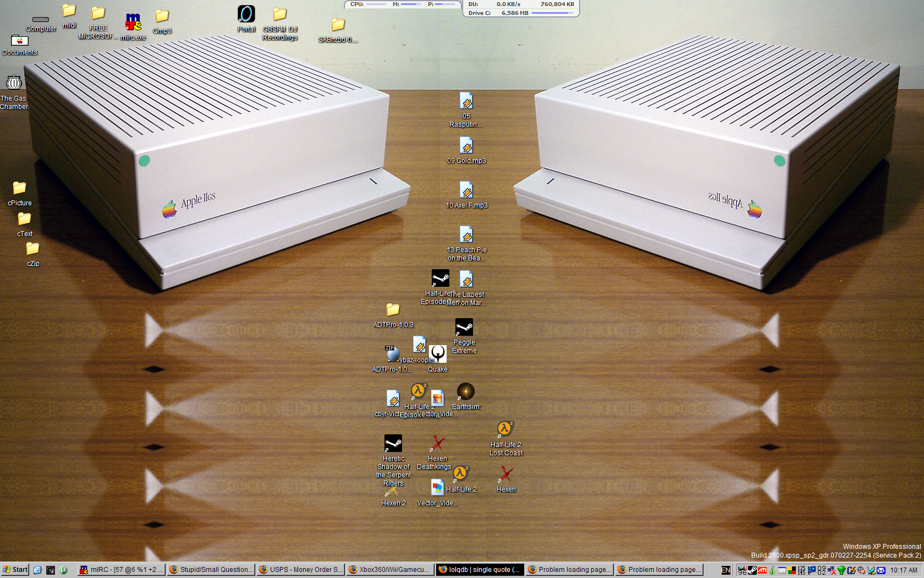The image size is (924, 578).
Task: Open The Gas Chamber recycle bin
Action: 14,83
